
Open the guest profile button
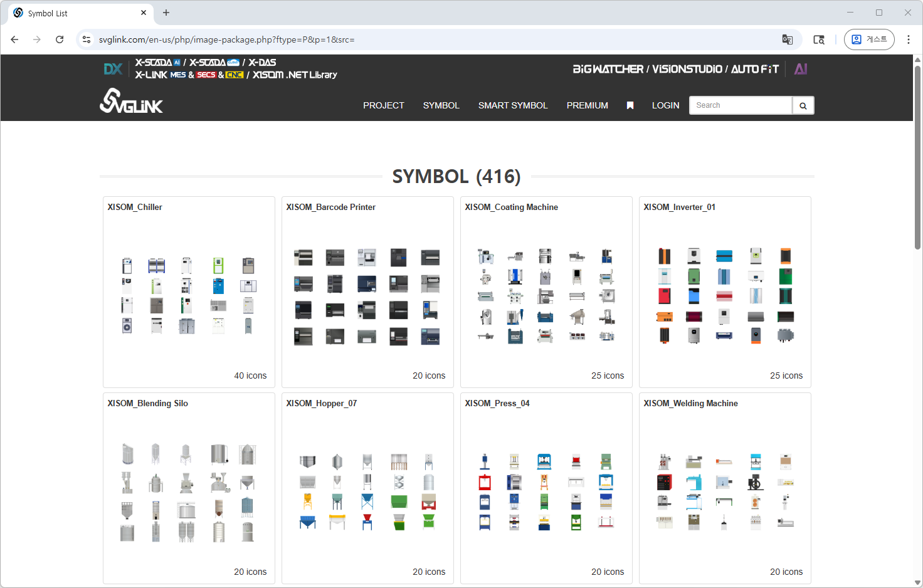coord(869,39)
